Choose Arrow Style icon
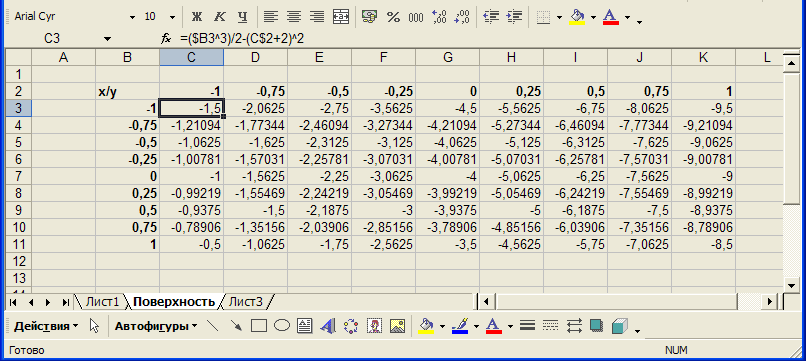 [x=574, y=326]
